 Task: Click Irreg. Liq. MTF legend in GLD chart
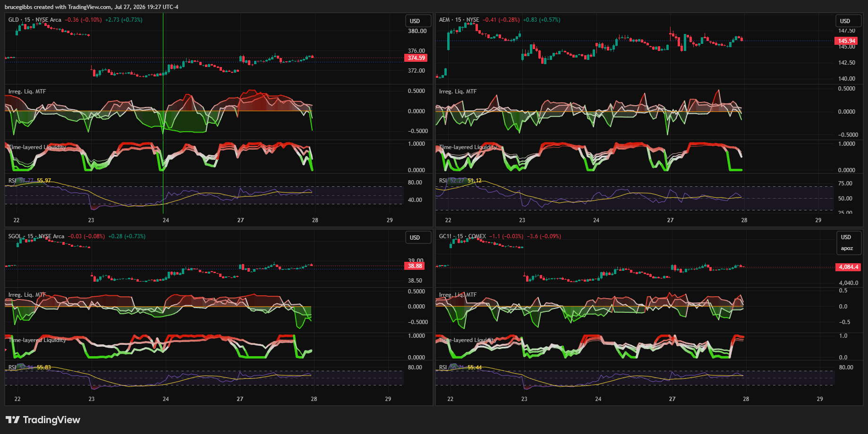pos(27,92)
